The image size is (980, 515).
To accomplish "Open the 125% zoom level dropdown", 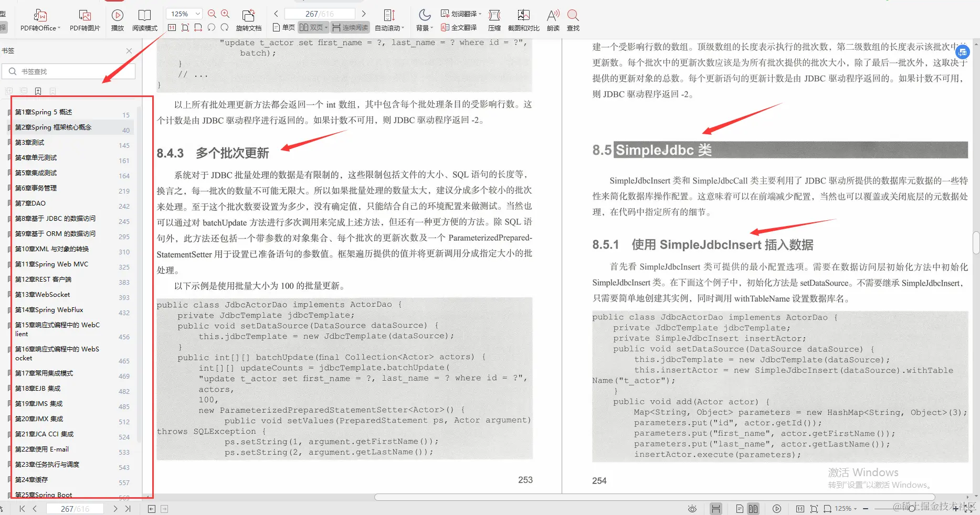I will pos(183,13).
